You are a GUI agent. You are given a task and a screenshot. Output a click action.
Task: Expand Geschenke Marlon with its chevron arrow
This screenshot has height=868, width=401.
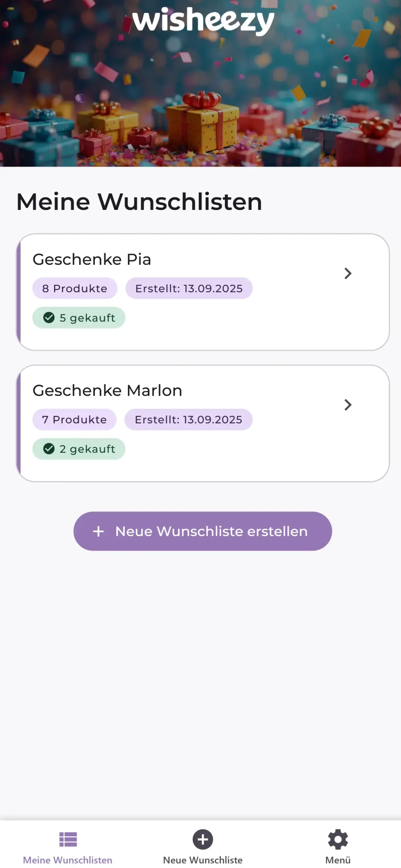[348, 405]
